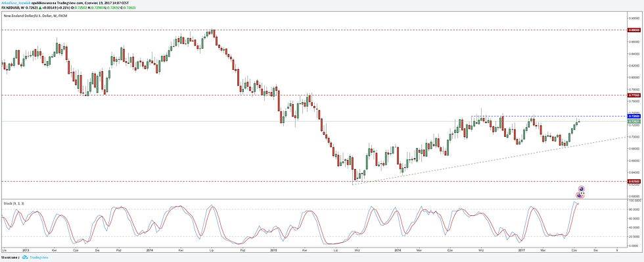644x262 pixels.
Task: Click the lower New Zealand flag event icon
Action: 579,196
